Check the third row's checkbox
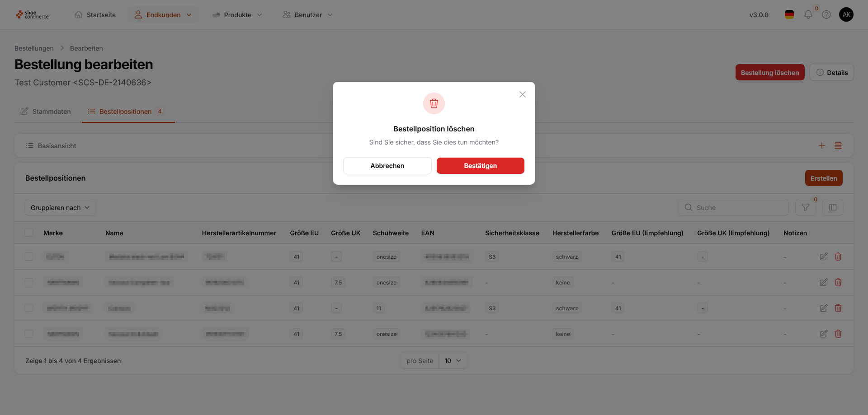The image size is (868, 415). coord(29,308)
